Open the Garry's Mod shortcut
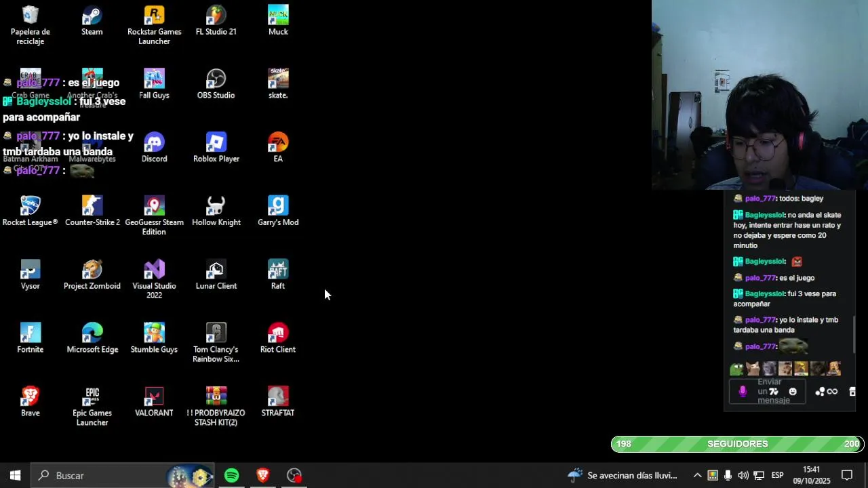The image size is (868, 488). point(278,211)
